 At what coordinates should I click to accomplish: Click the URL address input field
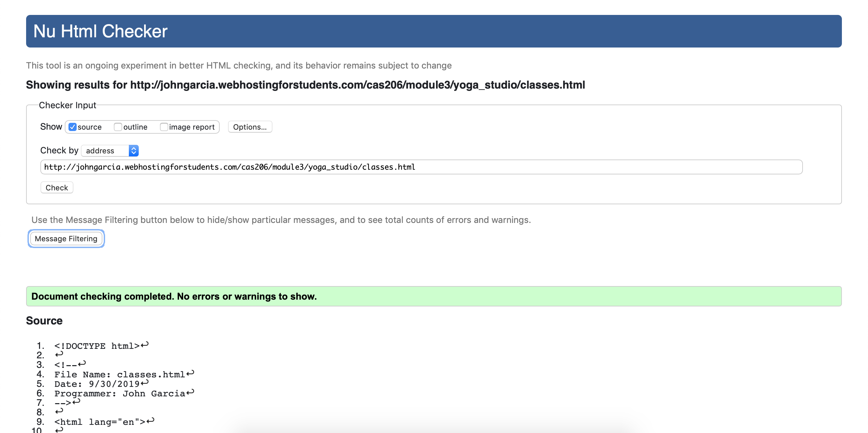[421, 167]
